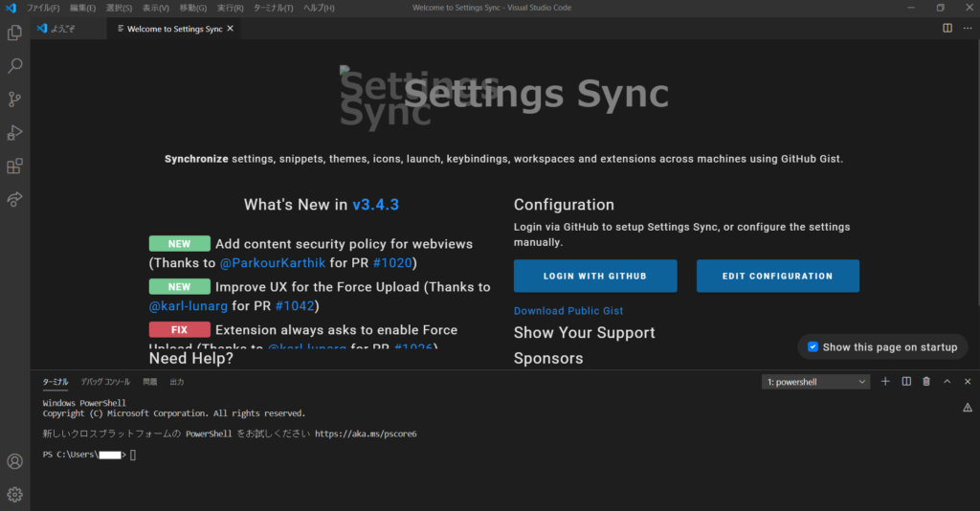Screen dimensions: 980x511
Task: Maximize the panel with up chevron
Action: click(x=947, y=382)
